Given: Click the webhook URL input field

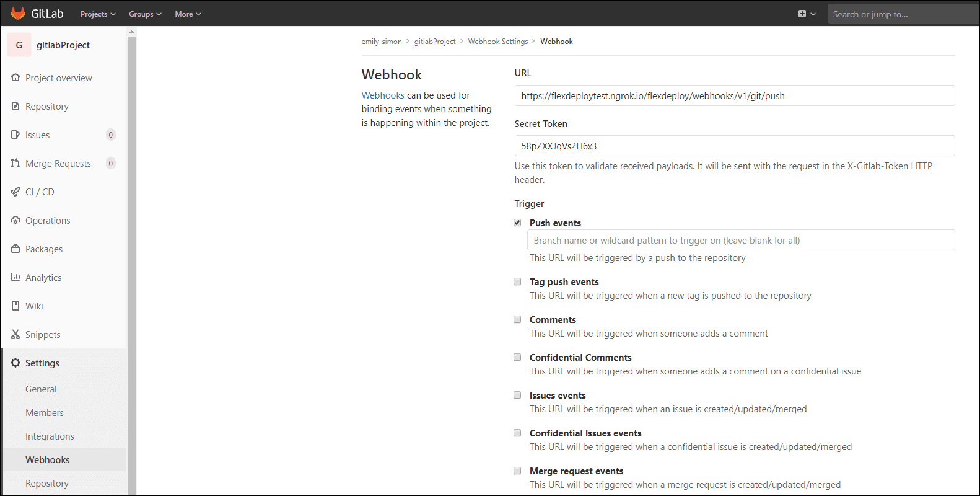Looking at the screenshot, I should tap(735, 95).
